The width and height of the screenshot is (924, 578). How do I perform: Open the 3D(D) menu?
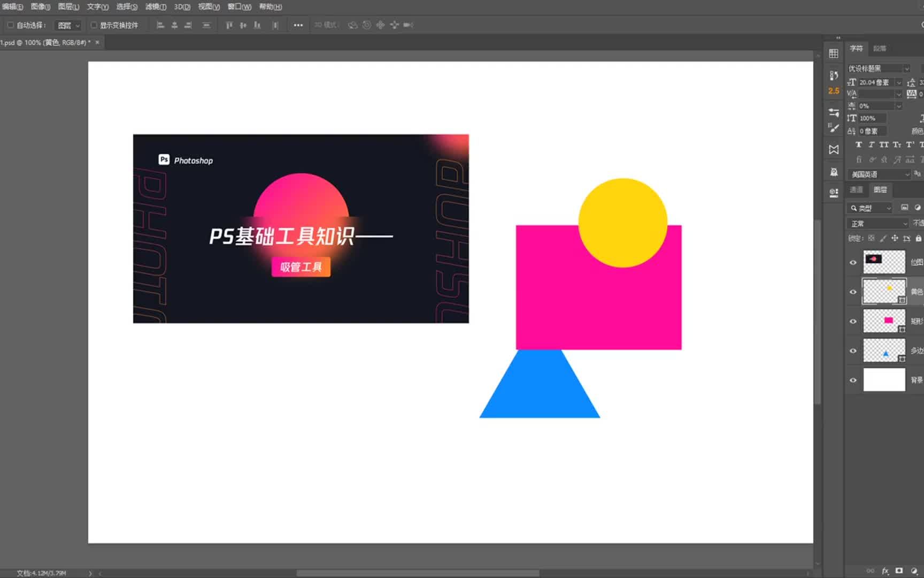pyautogui.click(x=182, y=7)
